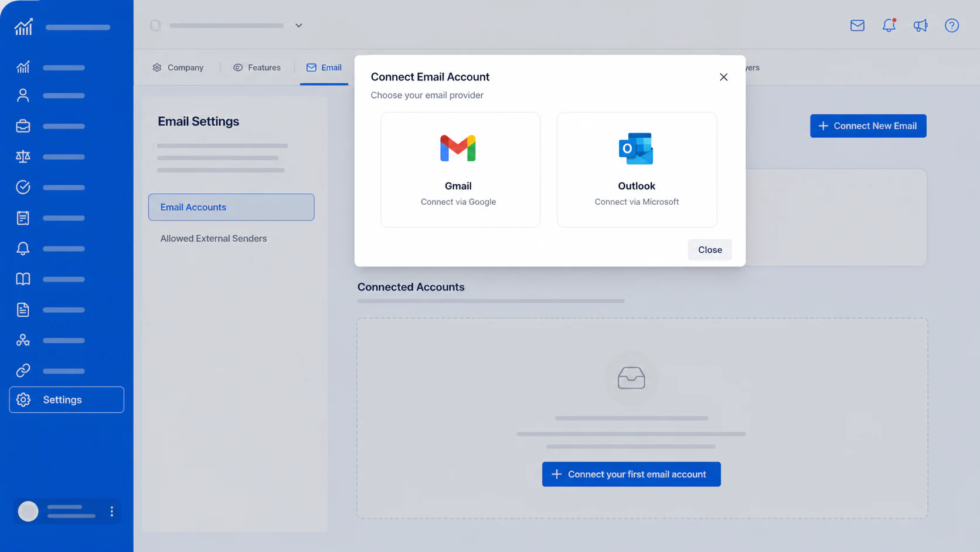Select Allowed External Senders
This screenshot has height=552, width=980.
[x=213, y=239]
